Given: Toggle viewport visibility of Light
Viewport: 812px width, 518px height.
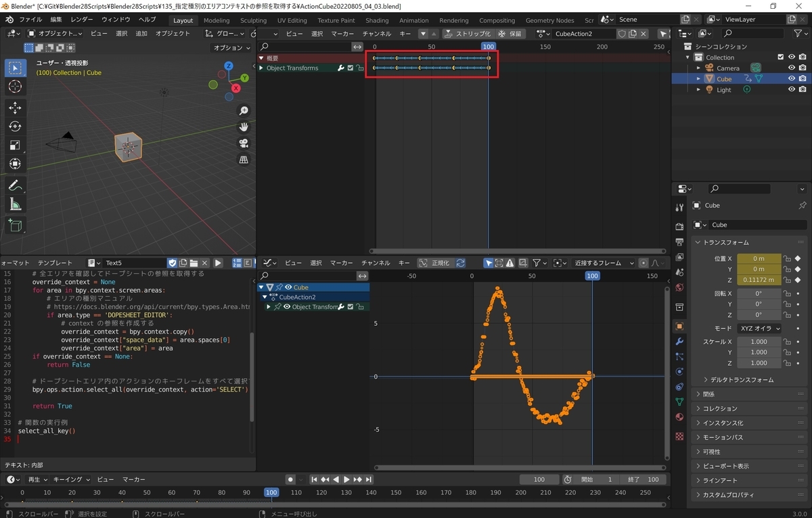Looking at the screenshot, I should point(791,89).
